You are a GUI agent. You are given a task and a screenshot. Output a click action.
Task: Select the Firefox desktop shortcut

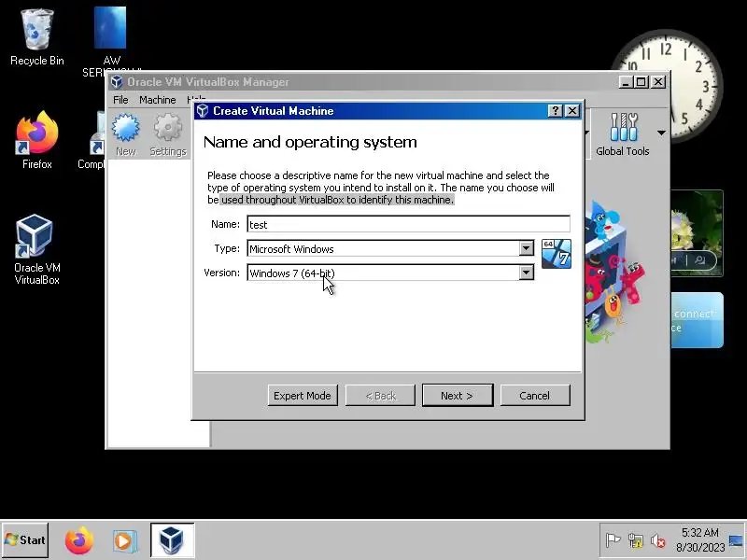click(x=36, y=140)
